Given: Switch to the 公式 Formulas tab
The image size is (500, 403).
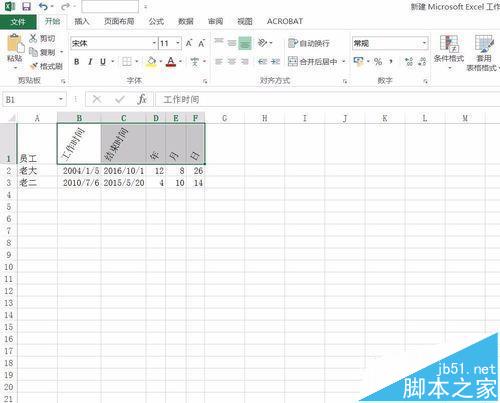Looking at the screenshot, I should (x=156, y=21).
